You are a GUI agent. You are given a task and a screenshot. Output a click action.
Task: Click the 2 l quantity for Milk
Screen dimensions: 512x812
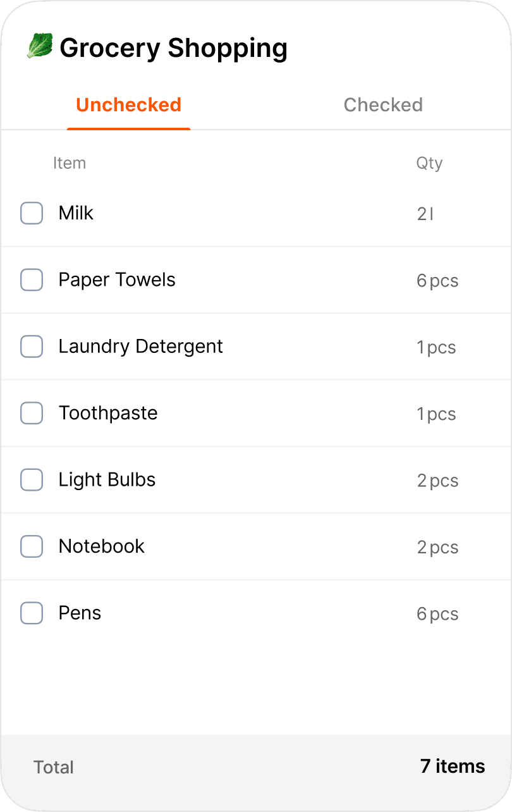click(x=425, y=214)
